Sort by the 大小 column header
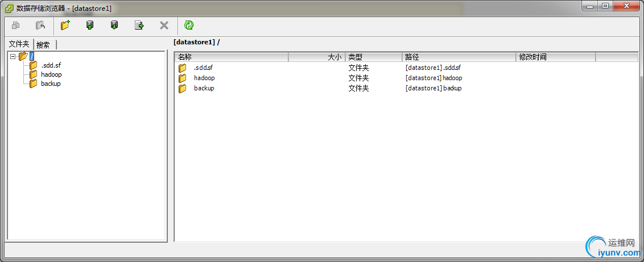This screenshot has width=644, height=262. 317,57
